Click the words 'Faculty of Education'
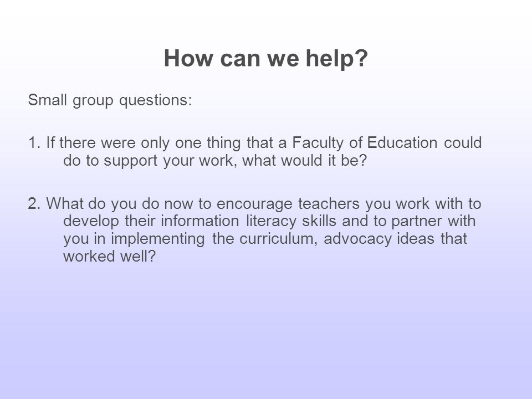The height and width of the screenshot is (399, 532). coord(365,143)
